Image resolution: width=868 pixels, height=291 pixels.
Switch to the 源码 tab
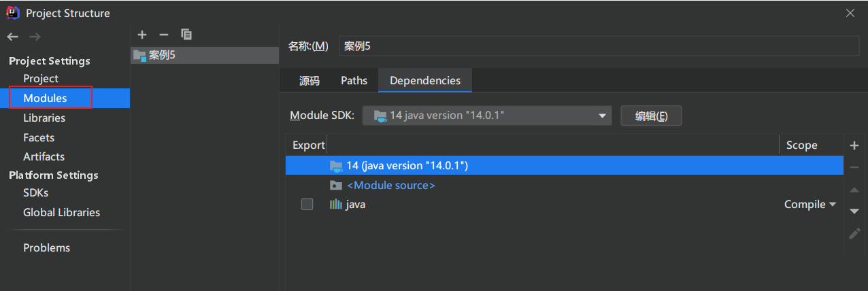click(309, 80)
